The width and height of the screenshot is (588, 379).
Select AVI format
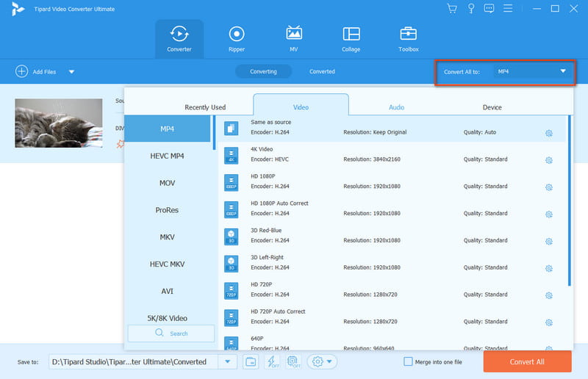click(x=168, y=291)
